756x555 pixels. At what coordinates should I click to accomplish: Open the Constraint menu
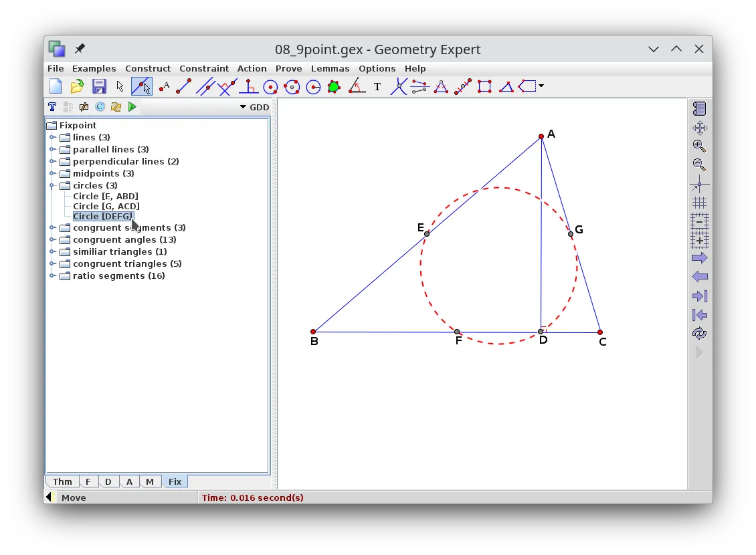[x=204, y=68]
